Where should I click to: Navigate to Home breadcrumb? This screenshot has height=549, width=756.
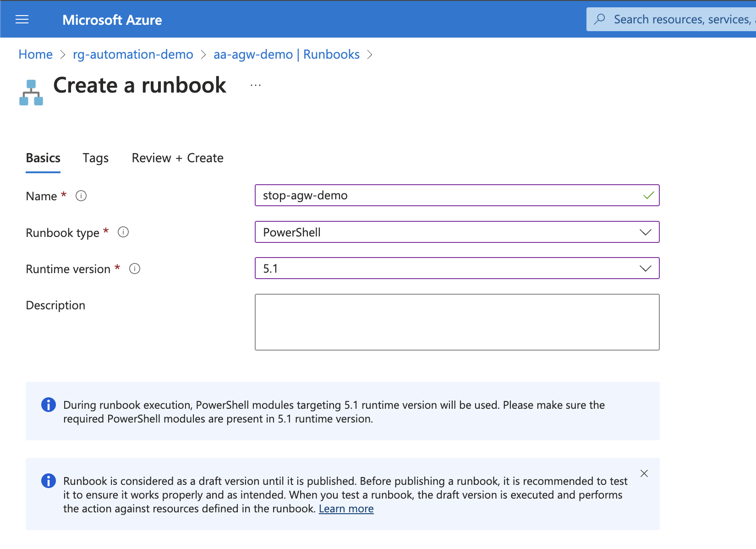pos(36,55)
